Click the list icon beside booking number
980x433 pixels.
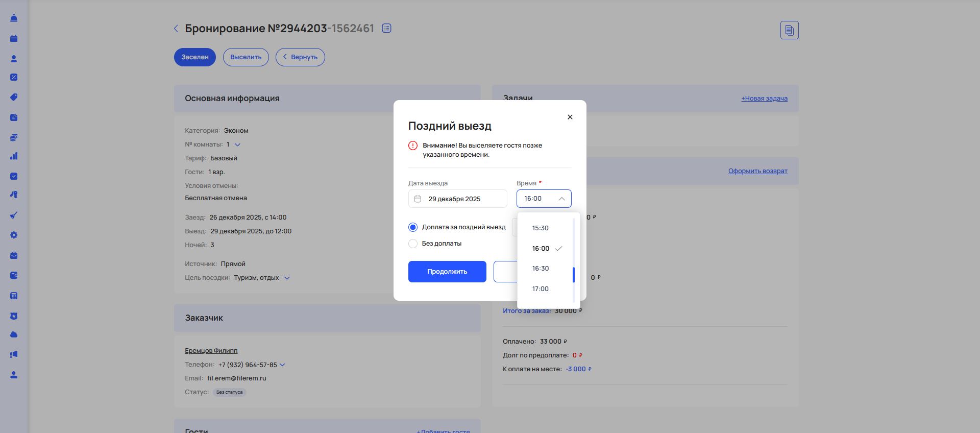point(386,29)
